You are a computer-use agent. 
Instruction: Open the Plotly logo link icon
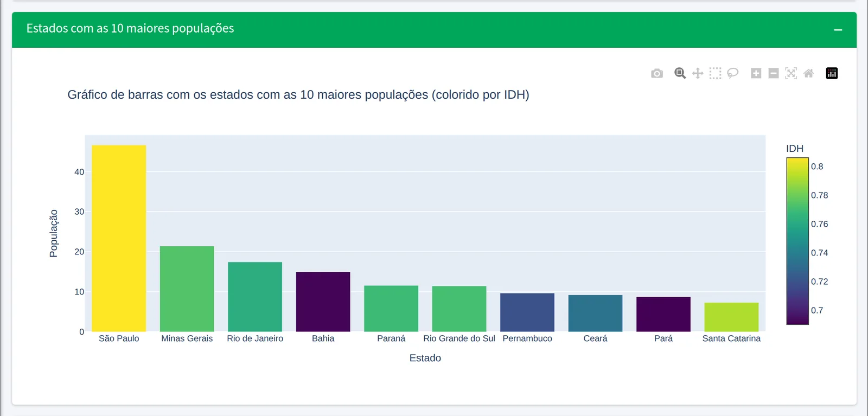pyautogui.click(x=832, y=73)
